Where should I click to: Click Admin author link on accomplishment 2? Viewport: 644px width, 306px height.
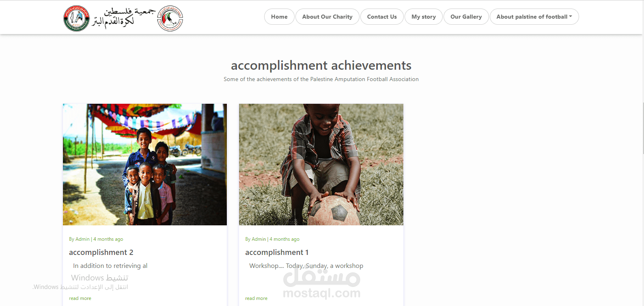click(x=82, y=239)
